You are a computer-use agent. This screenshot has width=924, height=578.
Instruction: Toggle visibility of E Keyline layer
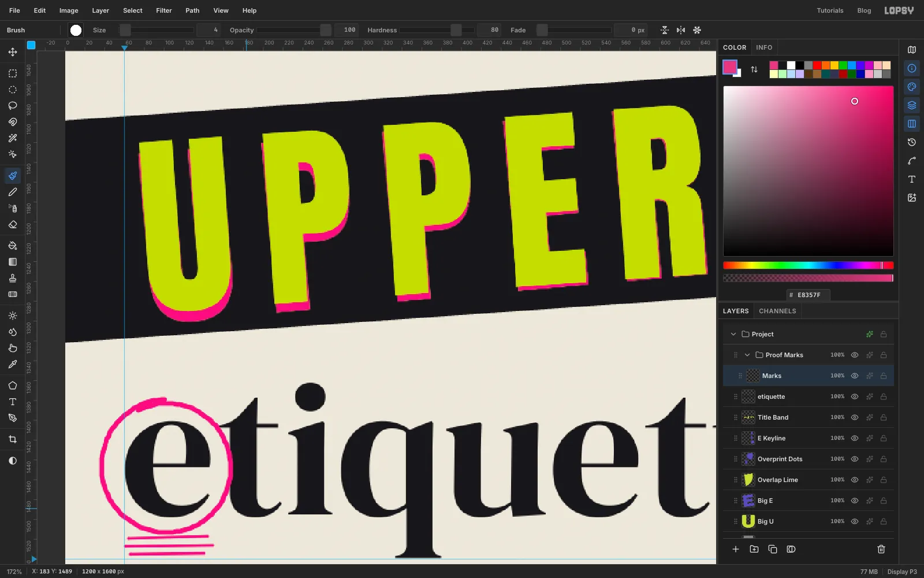(x=855, y=438)
